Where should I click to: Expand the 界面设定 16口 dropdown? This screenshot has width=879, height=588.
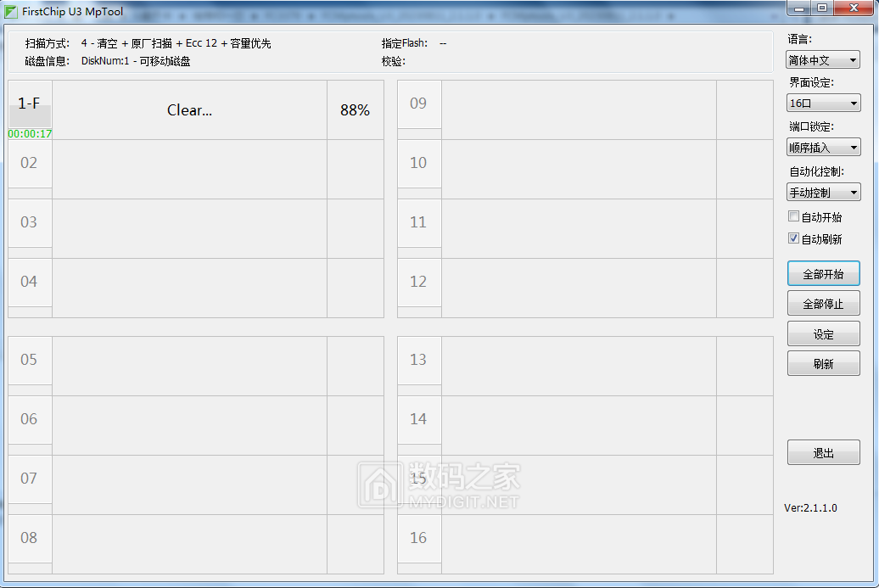(823, 104)
